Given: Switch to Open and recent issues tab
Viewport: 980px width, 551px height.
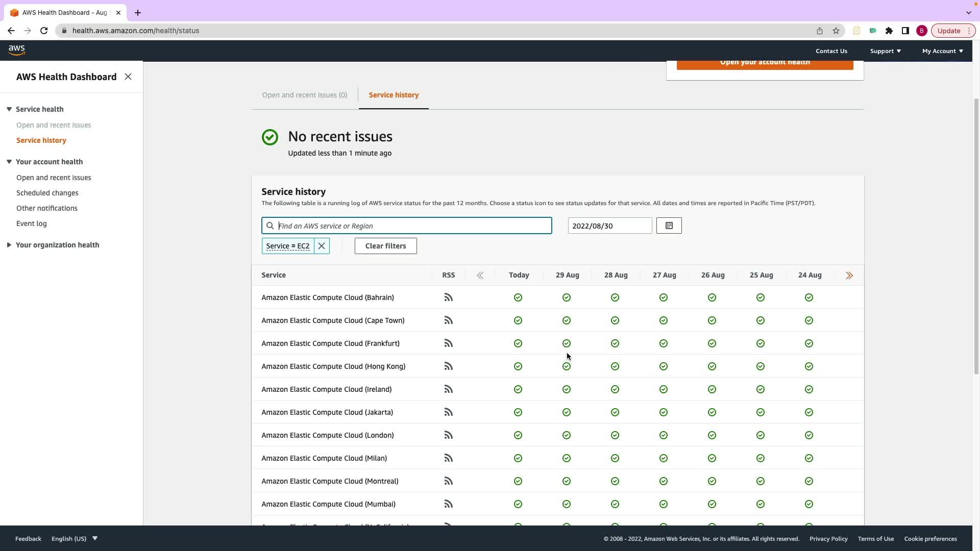Looking at the screenshot, I should (x=304, y=95).
